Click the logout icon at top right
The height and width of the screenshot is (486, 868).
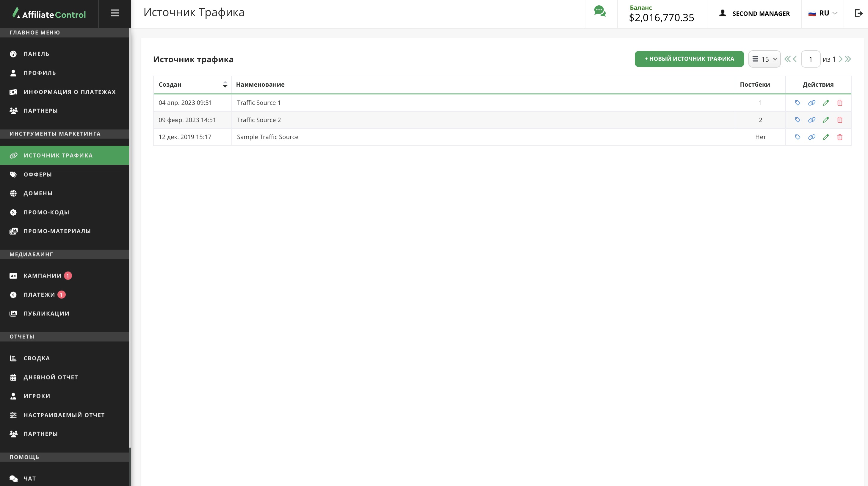[858, 13]
